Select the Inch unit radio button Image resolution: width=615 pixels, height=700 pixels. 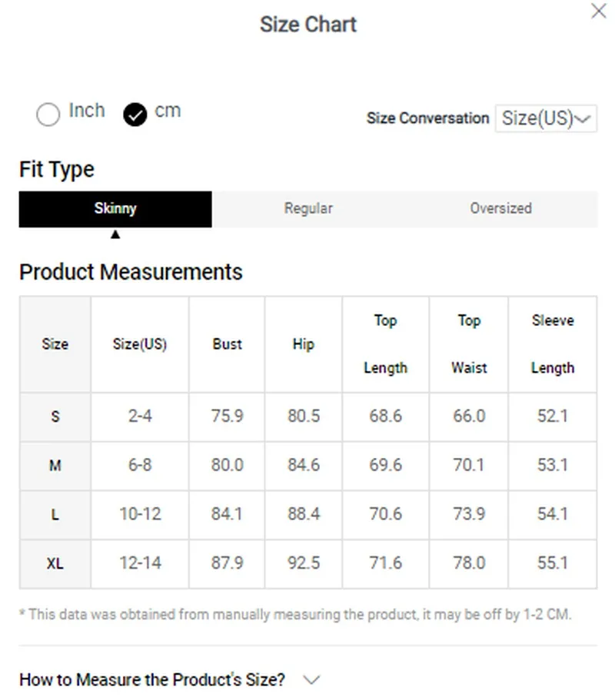point(48,114)
